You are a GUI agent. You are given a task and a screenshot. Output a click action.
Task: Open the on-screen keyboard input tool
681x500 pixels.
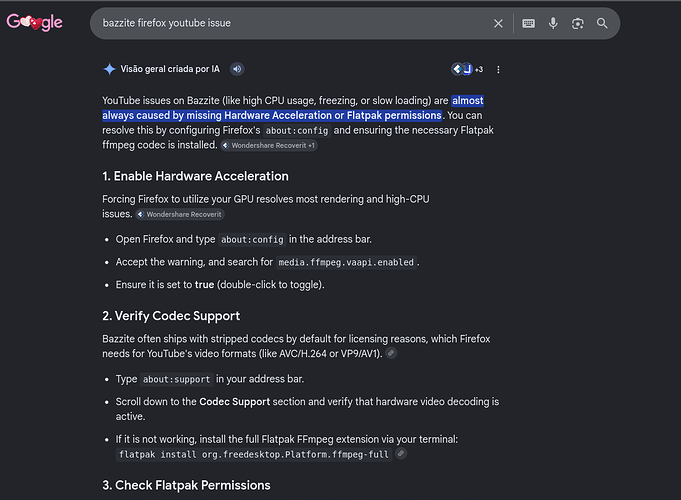pos(528,23)
